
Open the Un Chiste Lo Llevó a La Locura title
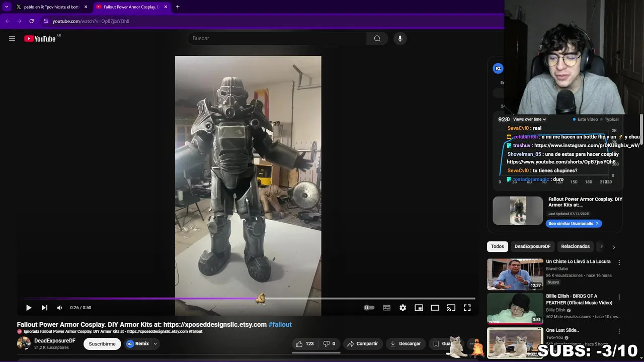pos(578,261)
